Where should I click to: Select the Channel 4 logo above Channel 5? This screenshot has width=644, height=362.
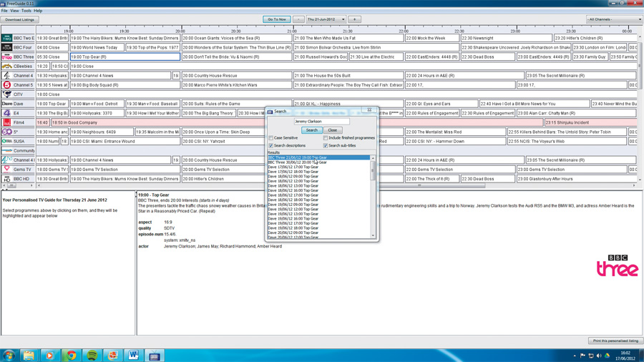point(6,76)
